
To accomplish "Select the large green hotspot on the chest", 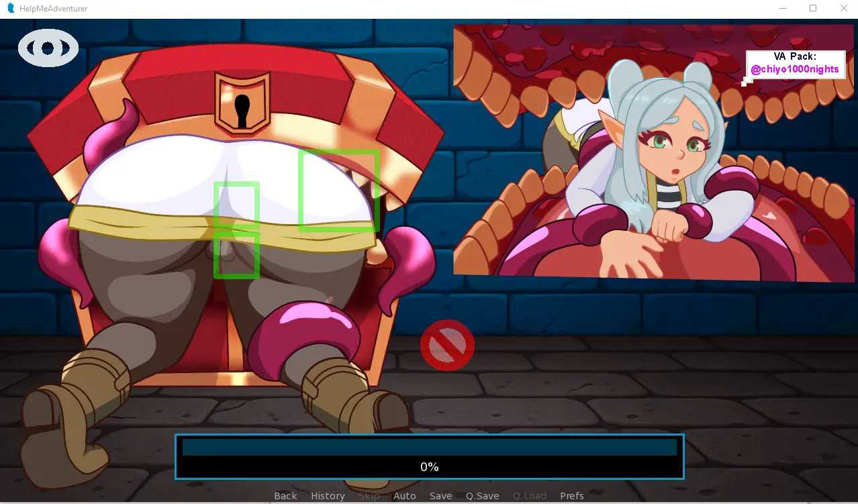I will (338, 190).
